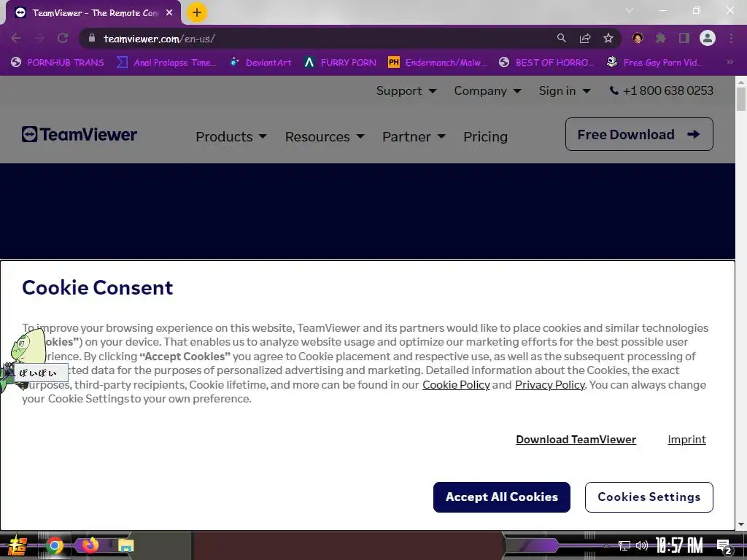Viewport: 747px width, 560px height.
Task: Reload the TeamViewer page
Action: (x=63, y=38)
